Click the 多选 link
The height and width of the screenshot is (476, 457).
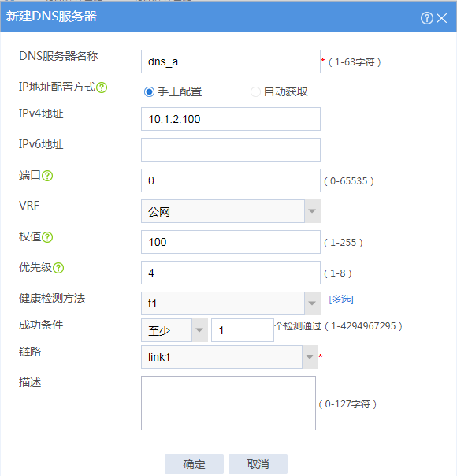pos(341,299)
